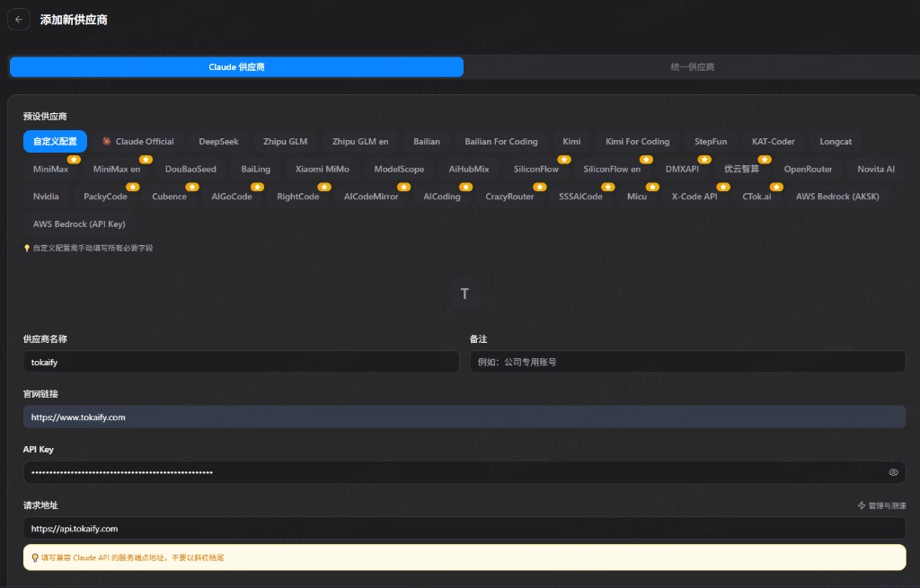The image size is (920, 588).
Task: Choose the Kimi preset
Action: tap(571, 141)
